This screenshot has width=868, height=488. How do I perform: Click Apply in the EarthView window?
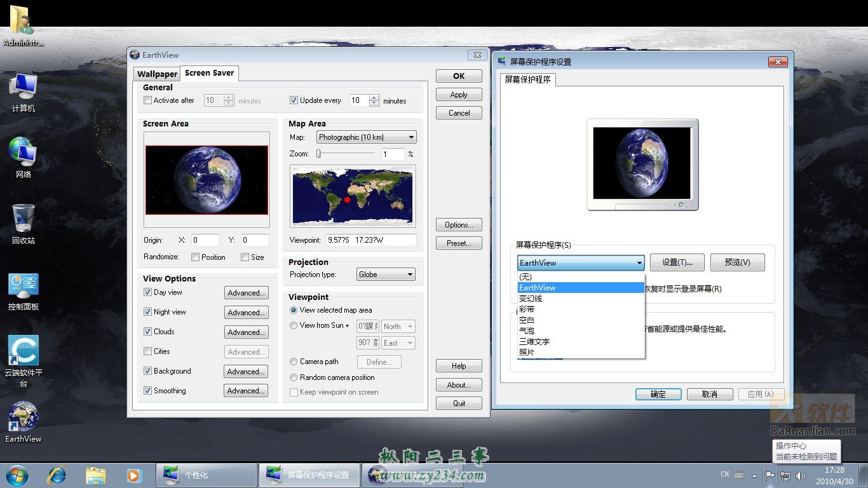(459, 95)
